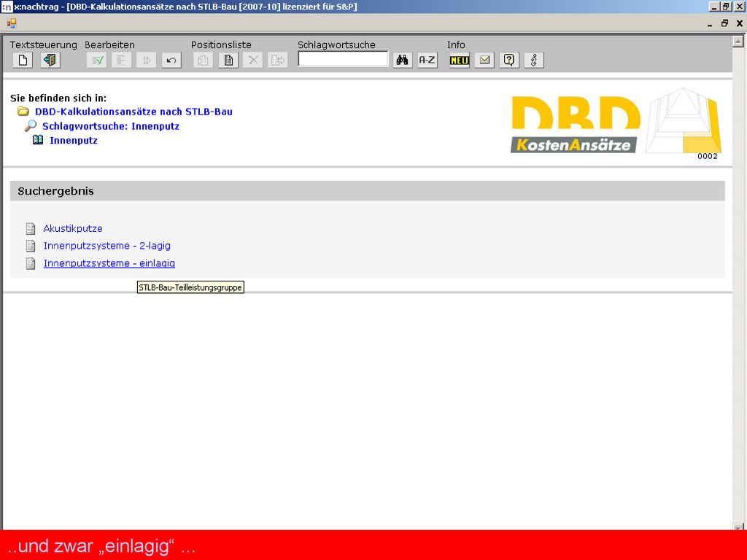Click the open book icon beside Innenputz
Screen dimensions: 747x560
click(38, 140)
